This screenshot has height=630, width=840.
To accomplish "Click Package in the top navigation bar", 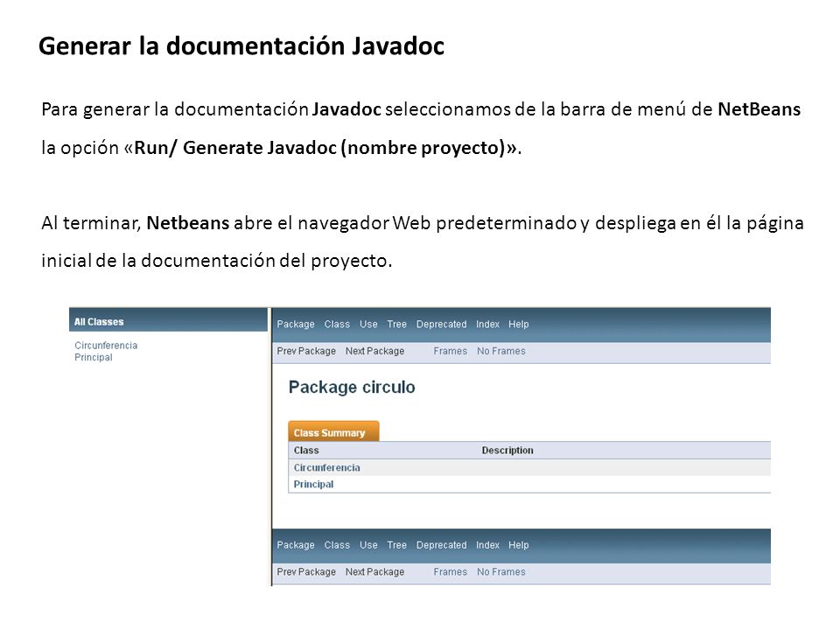I will click(x=296, y=324).
